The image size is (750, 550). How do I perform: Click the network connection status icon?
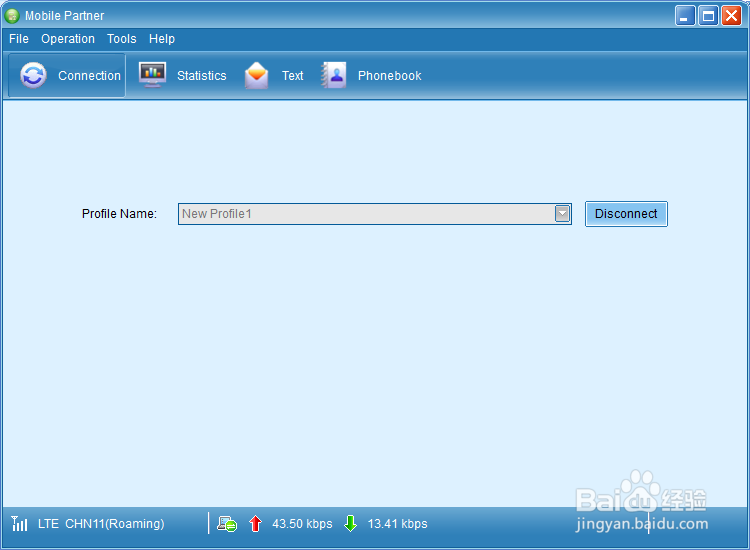[227, 524]
